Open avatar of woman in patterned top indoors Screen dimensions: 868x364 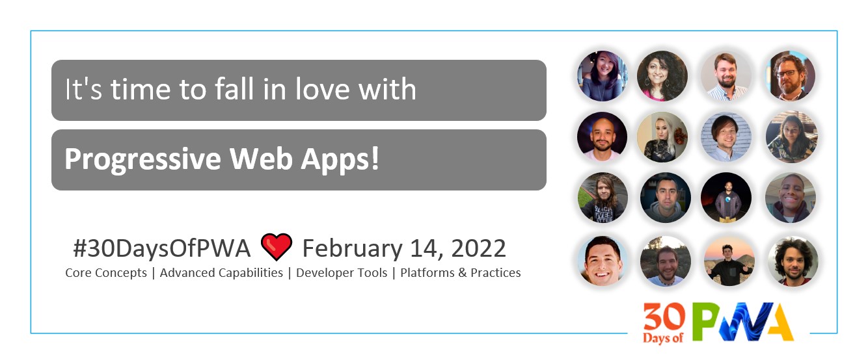pyautogui.click(x=791, y=136)
